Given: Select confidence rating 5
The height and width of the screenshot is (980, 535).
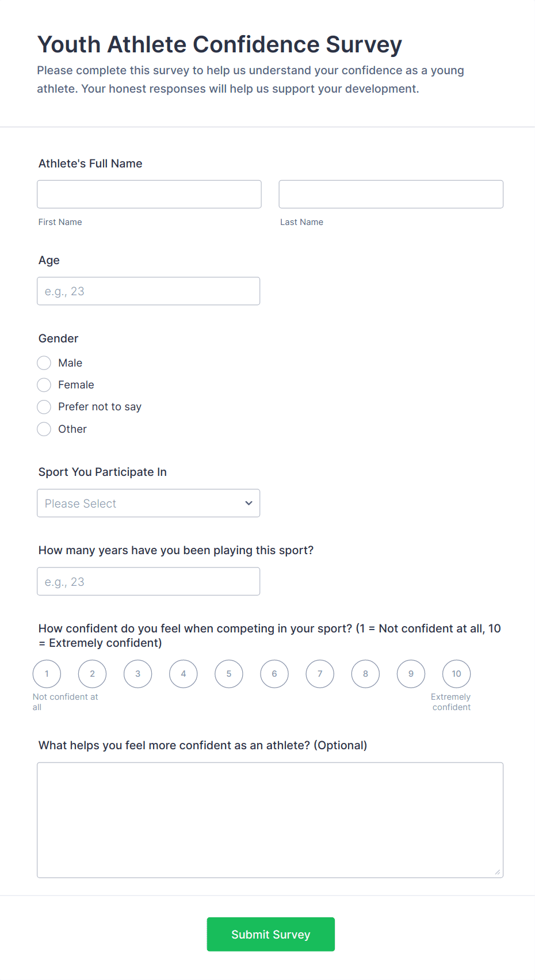Looking at the screenshot, I should (x=229, y=674).
